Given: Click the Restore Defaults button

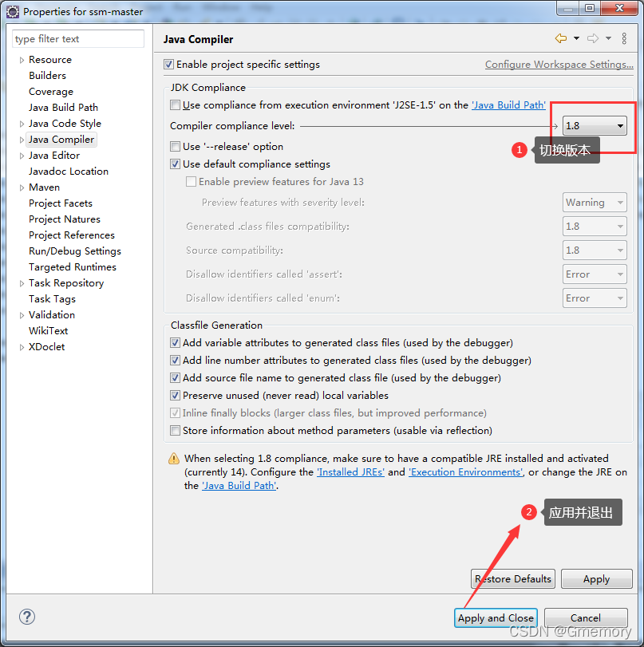Looking at the screenshot, I should pyautogui.click(x=512, y=578).
